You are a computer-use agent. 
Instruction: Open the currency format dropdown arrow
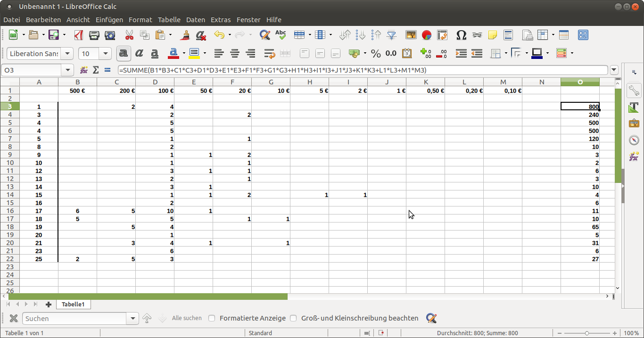364,53
